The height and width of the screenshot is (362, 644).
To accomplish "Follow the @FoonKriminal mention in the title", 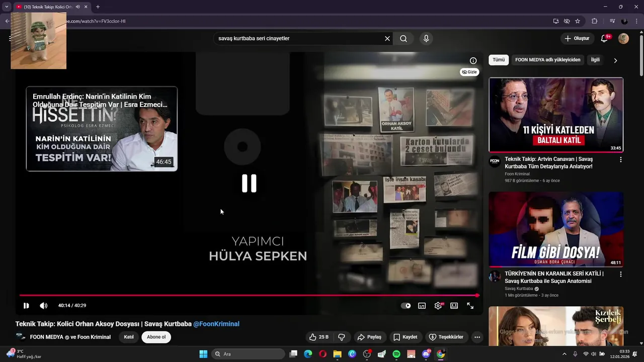I will coord(216,324).
